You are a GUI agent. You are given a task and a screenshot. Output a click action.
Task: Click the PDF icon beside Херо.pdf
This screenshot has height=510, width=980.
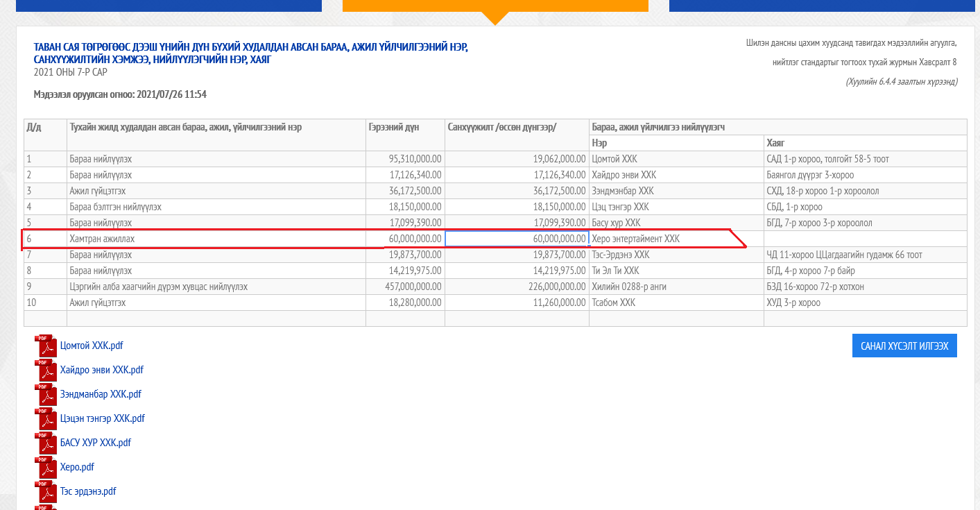click(x=46, y=467)
